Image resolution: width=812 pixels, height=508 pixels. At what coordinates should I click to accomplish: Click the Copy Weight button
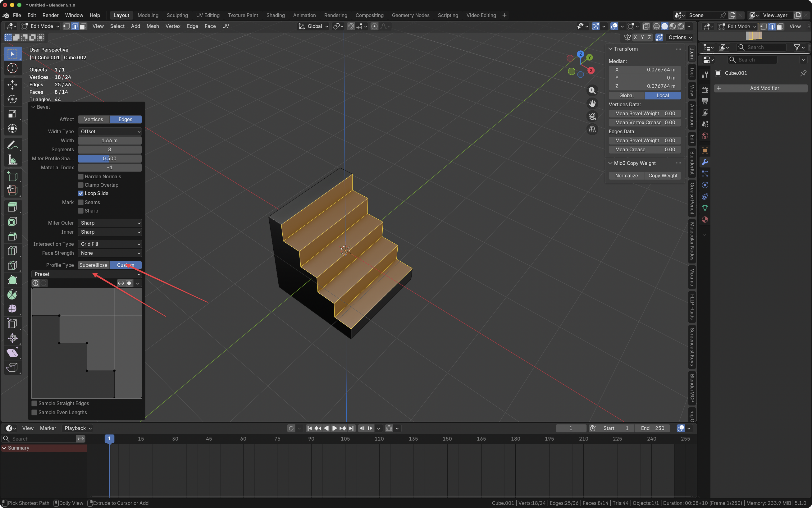663,176
